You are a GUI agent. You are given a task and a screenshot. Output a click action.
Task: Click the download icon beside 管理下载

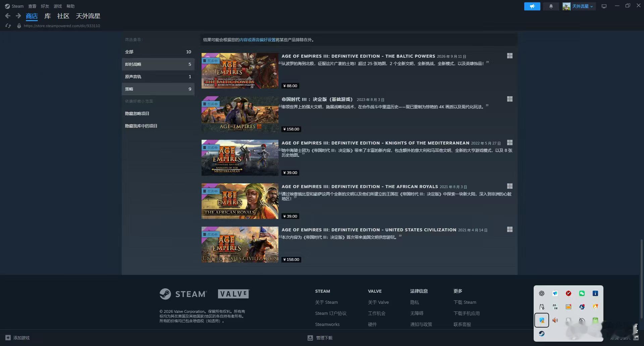pyautogui.click(x=310, y=338)
